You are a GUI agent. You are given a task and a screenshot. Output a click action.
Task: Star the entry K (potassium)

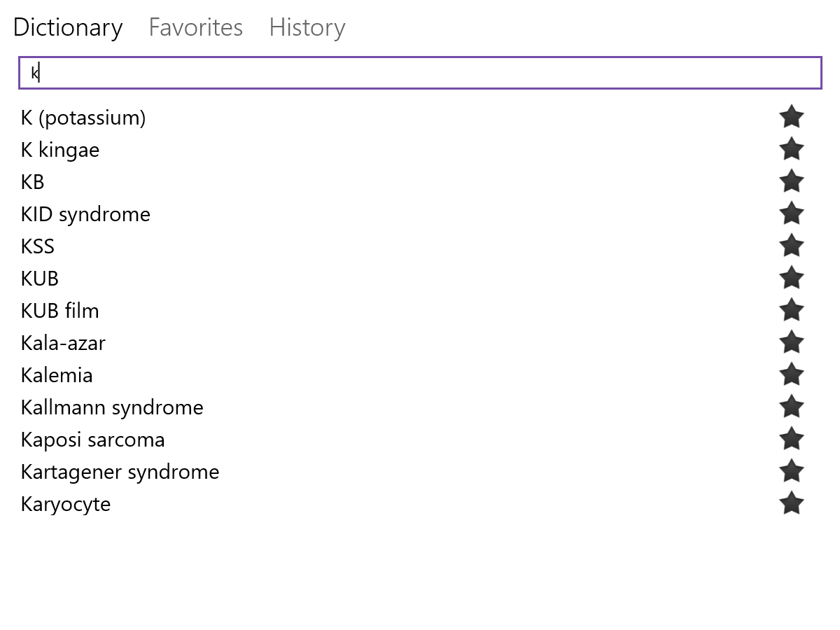coord(791,117)
